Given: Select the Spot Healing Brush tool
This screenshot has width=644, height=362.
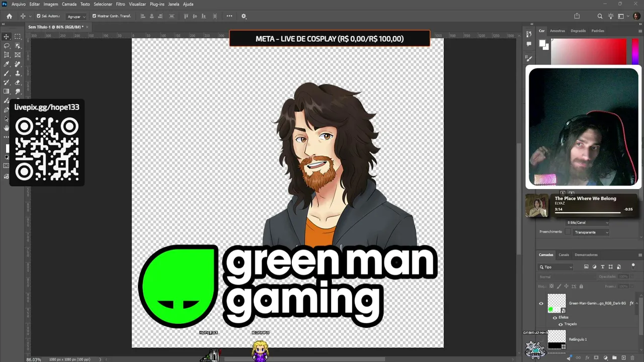Looking at the screenshot, I should click(x=18, y=64).
